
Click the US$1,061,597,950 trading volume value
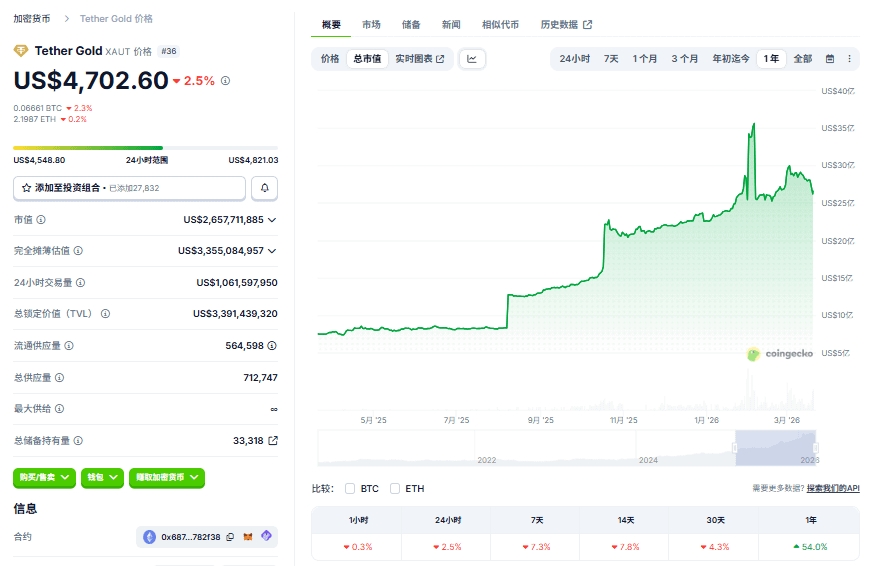tap(237, 282)
